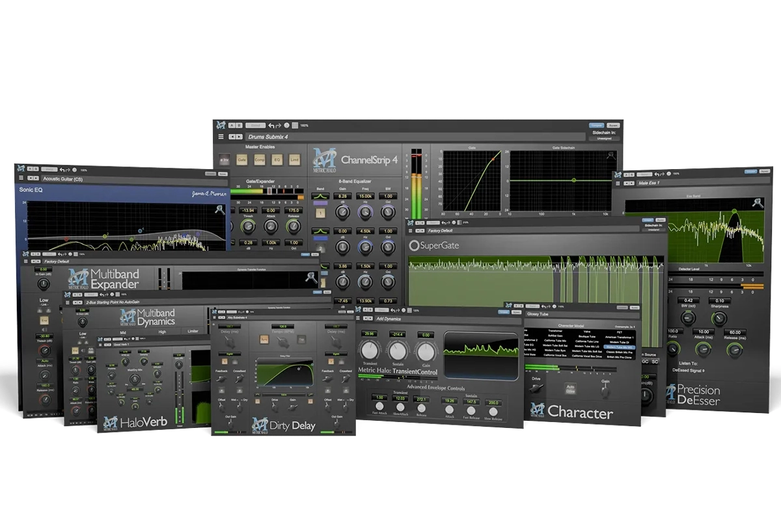Click Compare button in ChannelStrip 4
This screenshot has height=532, width=781.
(596, 125)
